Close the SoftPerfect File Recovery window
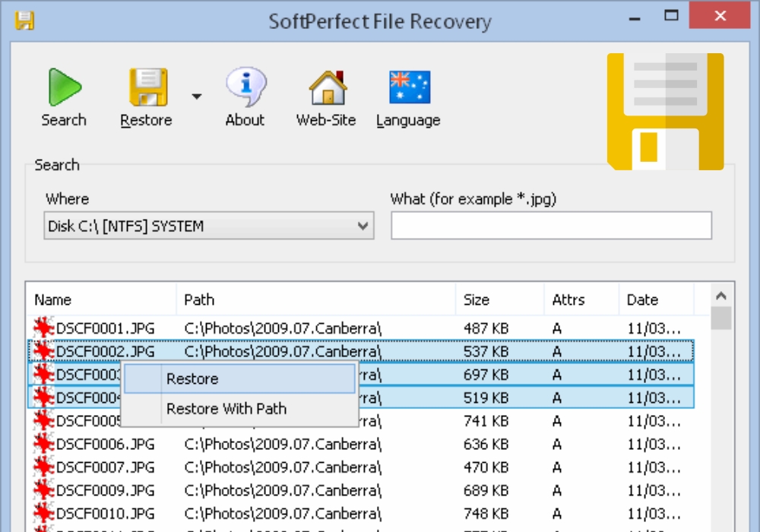760x532 pixels. tap(720, 15)
